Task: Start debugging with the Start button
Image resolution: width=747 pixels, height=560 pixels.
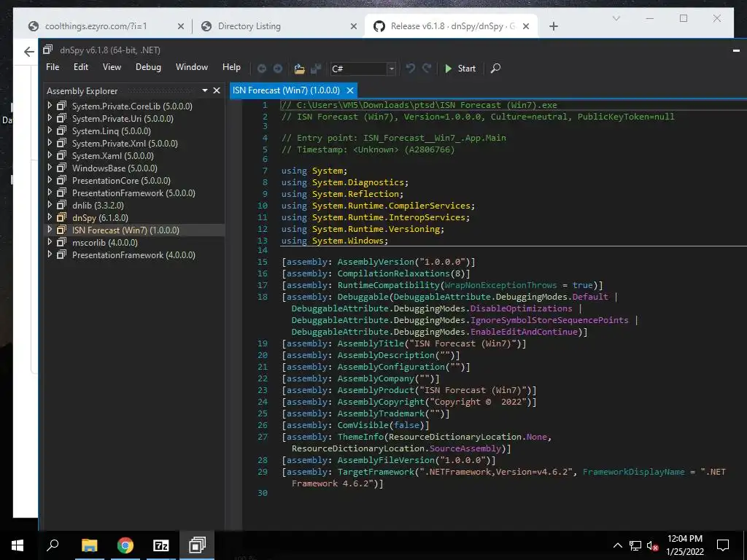Action: pyautogui.click(x=460, y=69)
